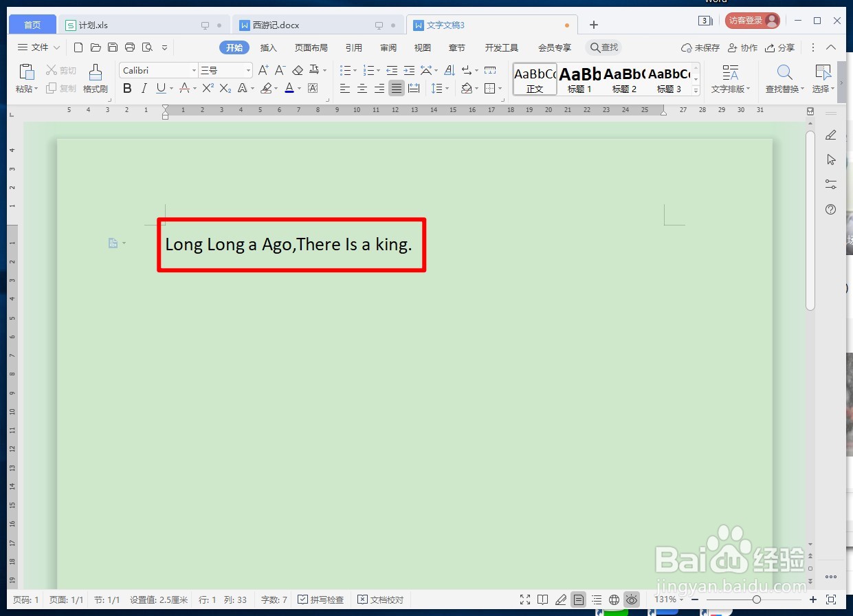Toggle strikethrough formatting
The image size is (853, 616).
[x=184, y=88]
